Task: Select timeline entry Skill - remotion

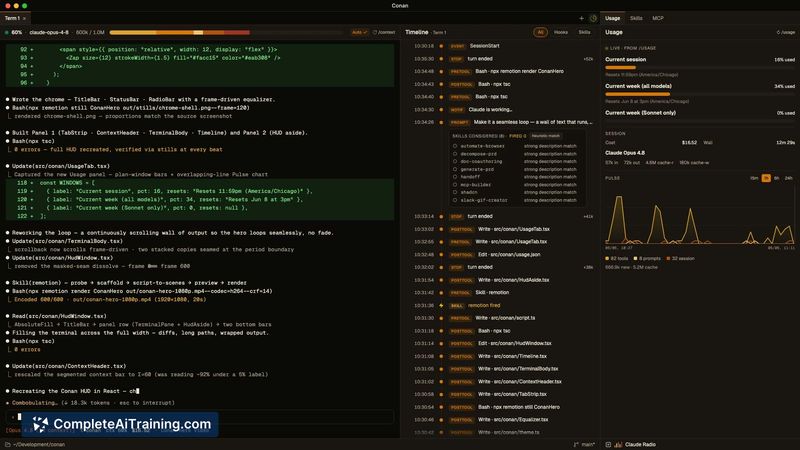Action: tap(504, 293)
